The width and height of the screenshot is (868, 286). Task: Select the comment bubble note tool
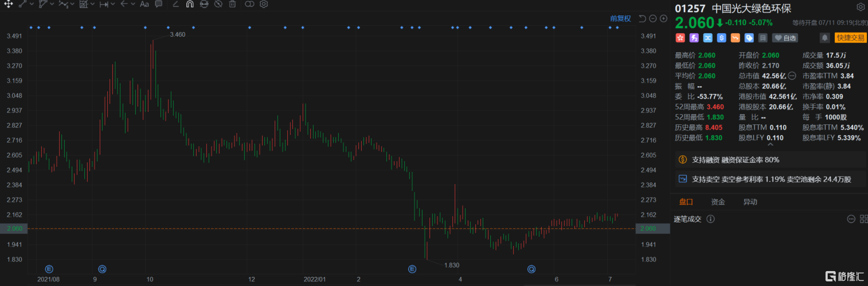click(158, 4)
